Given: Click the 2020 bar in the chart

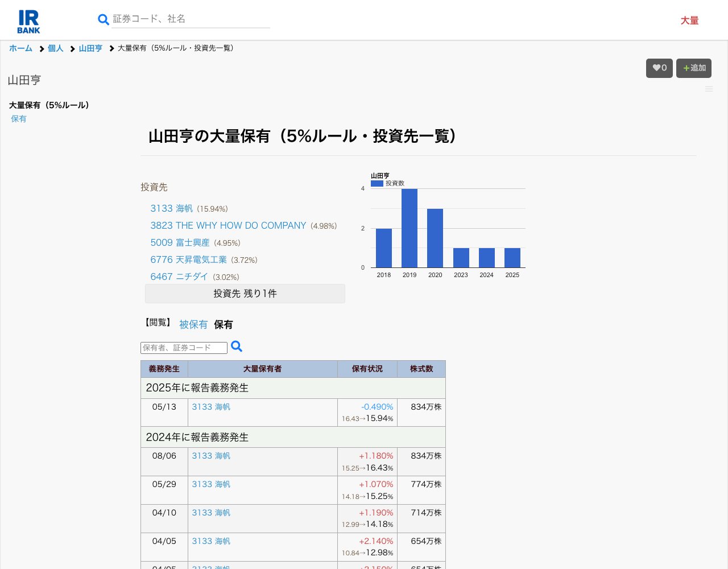Looking at the screenshot, I should pos(435,238).
